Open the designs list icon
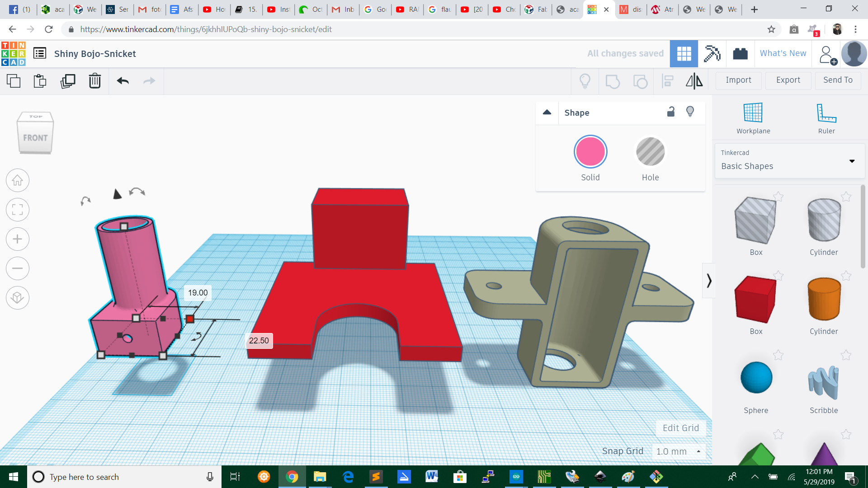Screen dimensions: 868x488 pyautogui.click(x=40, y=53)
